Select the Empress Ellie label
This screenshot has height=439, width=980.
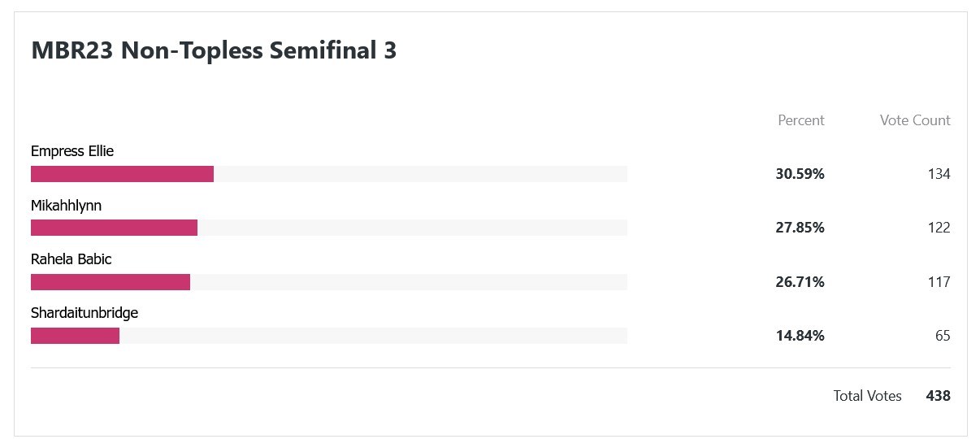(72, 151)
